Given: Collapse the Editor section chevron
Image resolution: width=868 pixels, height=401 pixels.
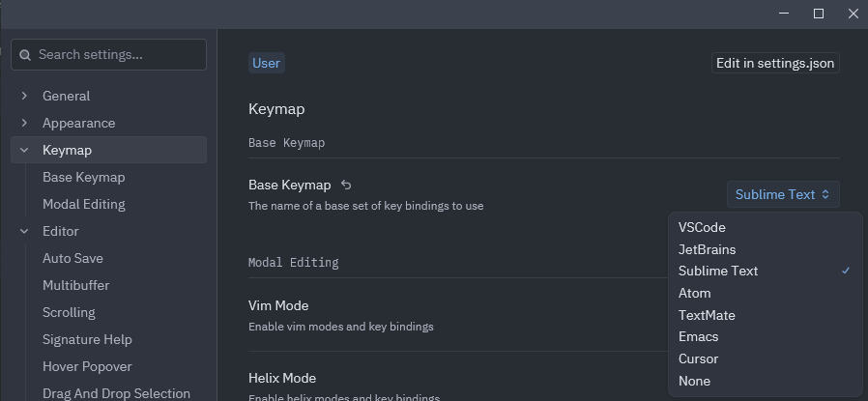Looking at the screenshot, I should coord(25,231).
